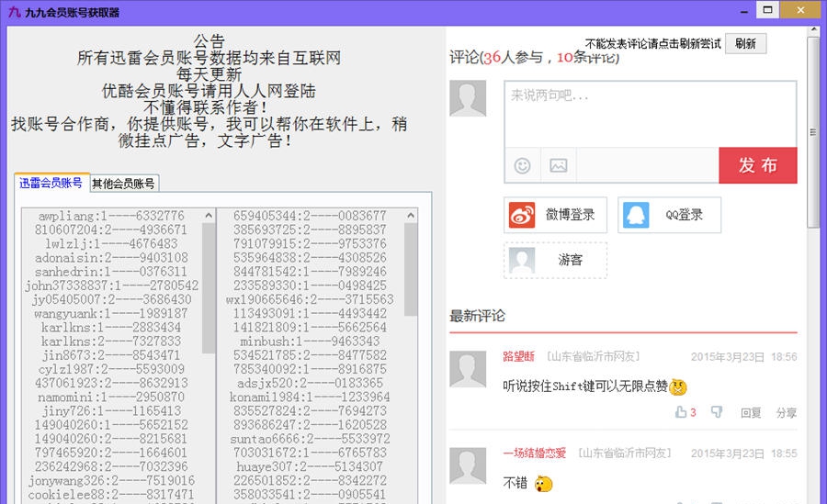This screenshot has width=827, height=504.
Task: Open the profile of user 一场结婚恋爱
Action: click(x=534, y=453)
